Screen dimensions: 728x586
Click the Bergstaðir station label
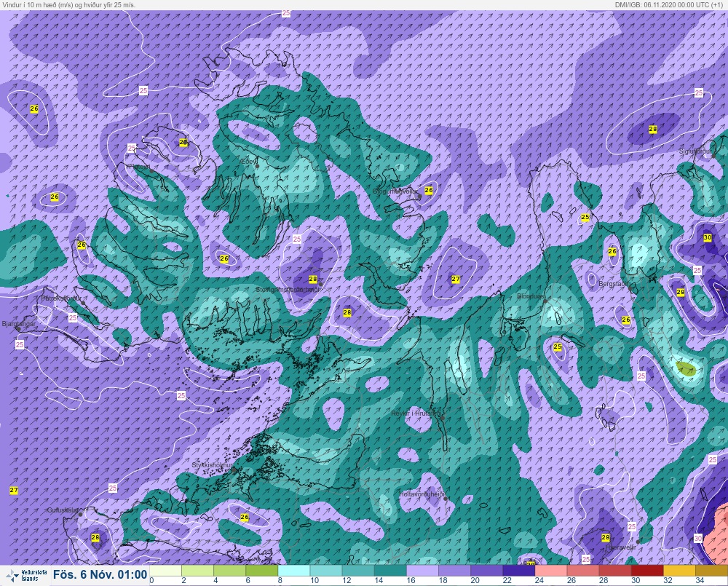pyautogui.click(x=614, y=283)
